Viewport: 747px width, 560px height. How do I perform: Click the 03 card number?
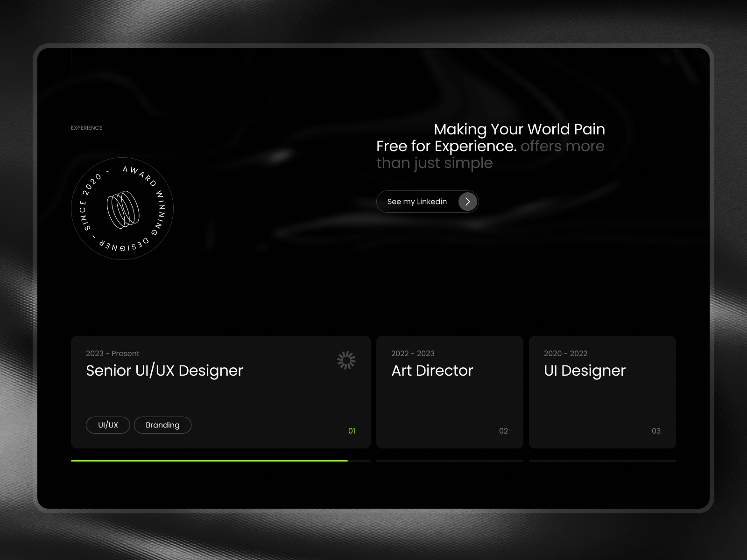(656, 431)
